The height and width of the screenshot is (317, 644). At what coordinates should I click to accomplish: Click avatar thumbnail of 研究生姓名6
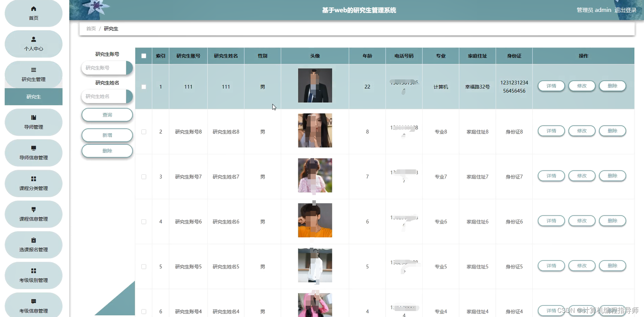[315, 220]
